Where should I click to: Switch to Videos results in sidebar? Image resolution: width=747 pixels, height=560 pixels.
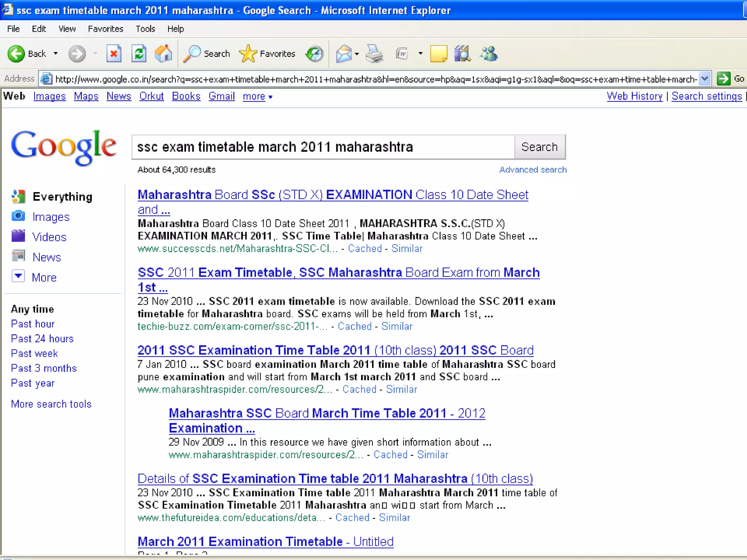click(x=49, y=237)
